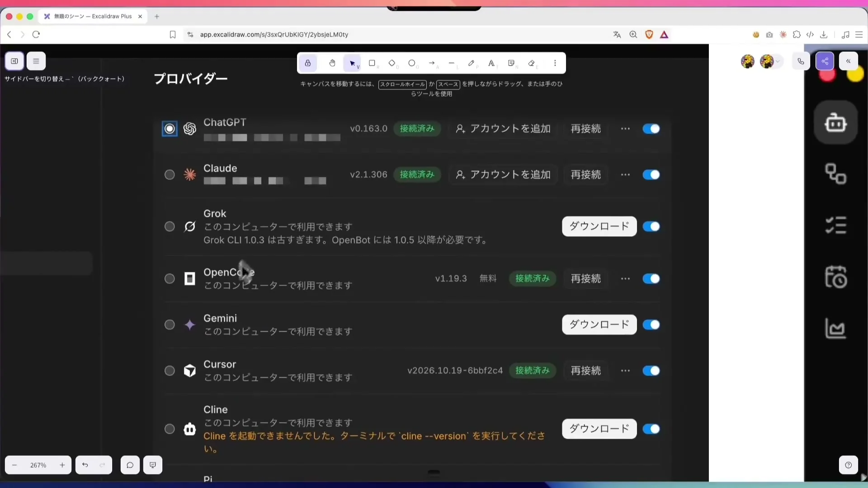Disable the Cursor provider toggle

651,371
